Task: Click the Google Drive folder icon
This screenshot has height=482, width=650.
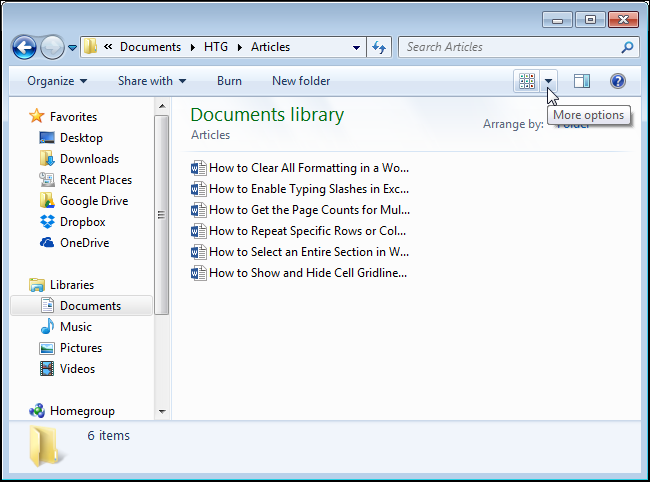Action: [x=47, y=201]
